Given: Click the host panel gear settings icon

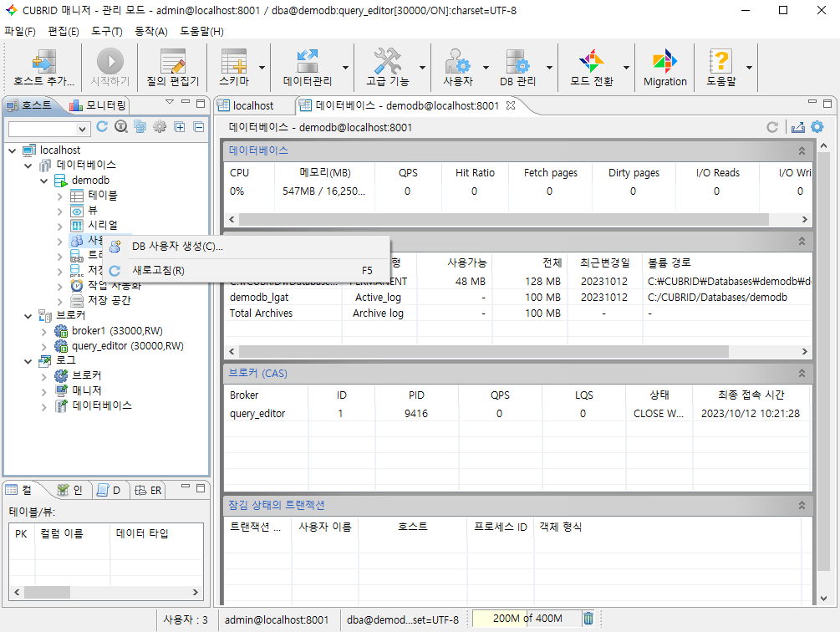Looking at the screenshot, I should pyautogui.click(x=160, y=127).
